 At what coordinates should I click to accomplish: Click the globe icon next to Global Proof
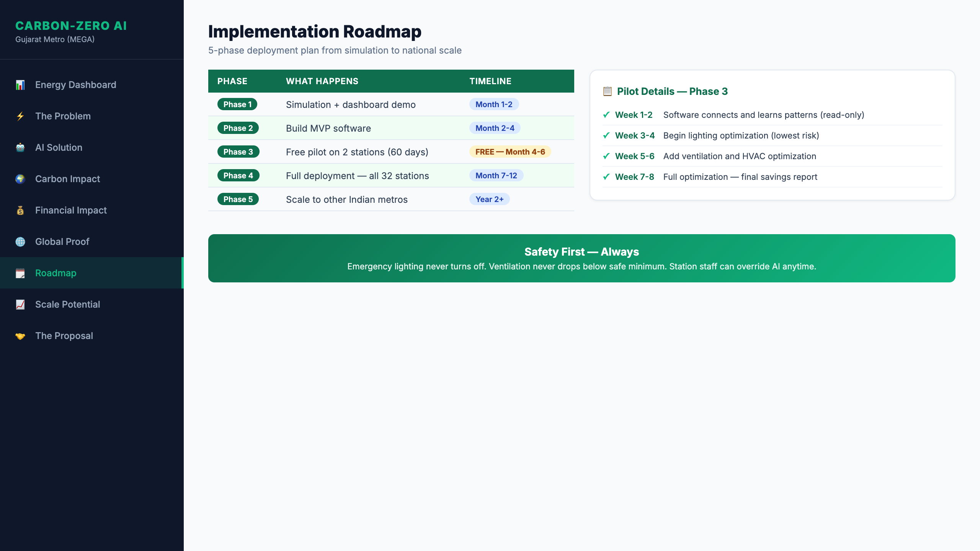pyautogui.click(x=21, y=241)
